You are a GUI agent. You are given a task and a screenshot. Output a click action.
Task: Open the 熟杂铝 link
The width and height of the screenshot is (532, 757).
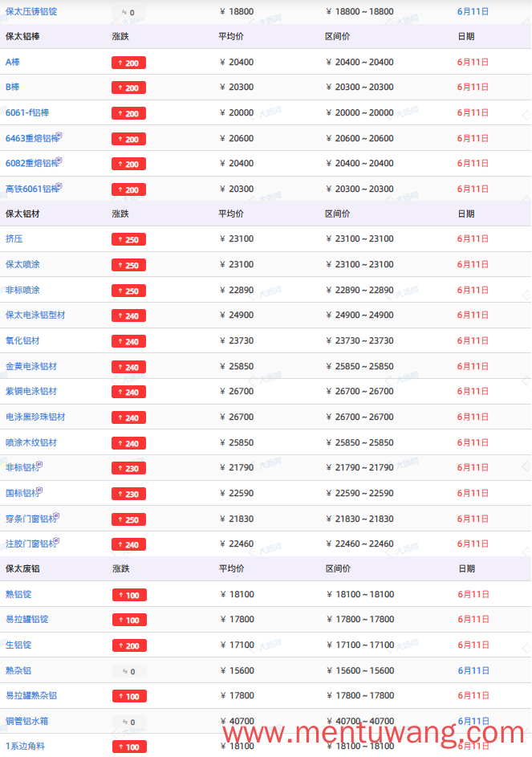coord(18,670)
